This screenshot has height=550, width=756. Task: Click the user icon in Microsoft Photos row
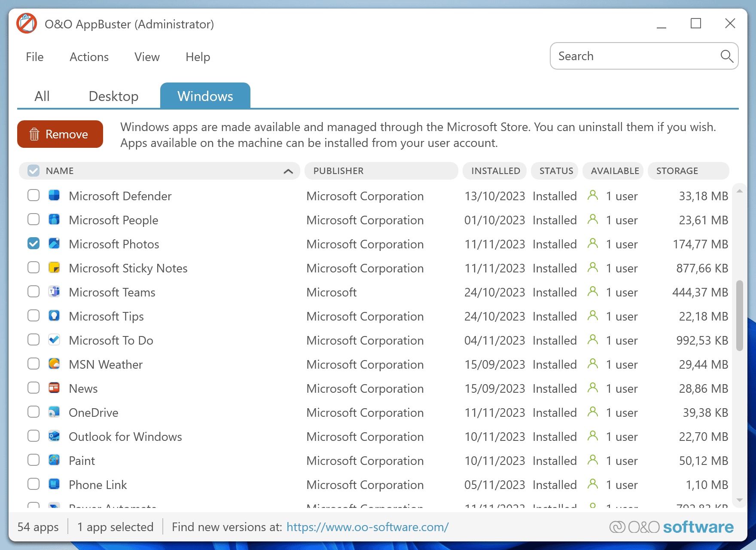[593, 244]
